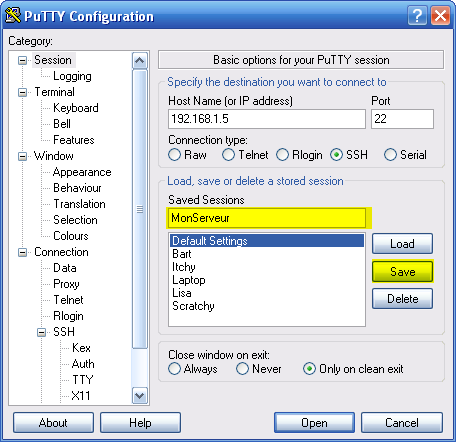This screenshot has height=442, width=456.
Task: Open the Colours category
Action: [71, 236]
